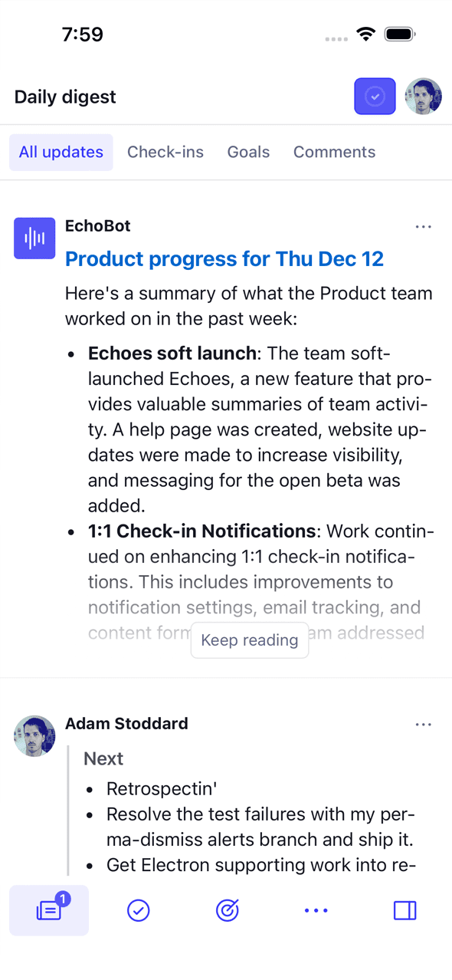
Task: Tap the Wi-Fi icon in the status bar
Action: pos(365,34)
